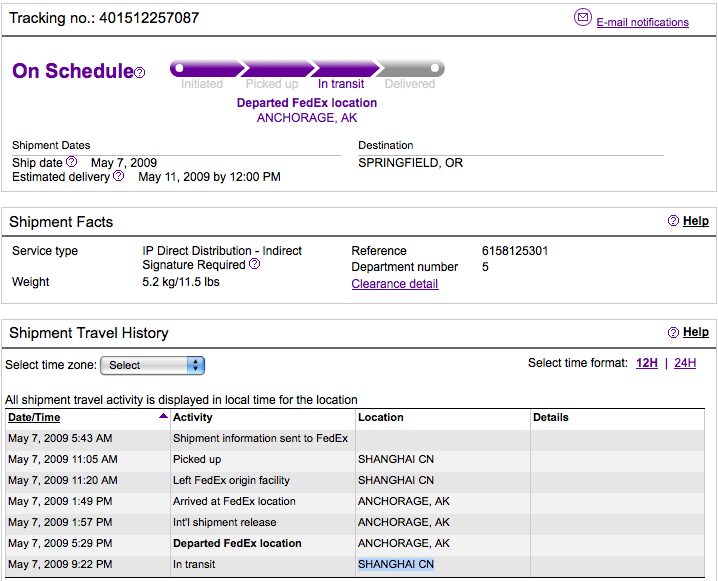Click the Location column header
Image resolution: width=718 pixels, height=581 pixels.
tap(381, 417)
